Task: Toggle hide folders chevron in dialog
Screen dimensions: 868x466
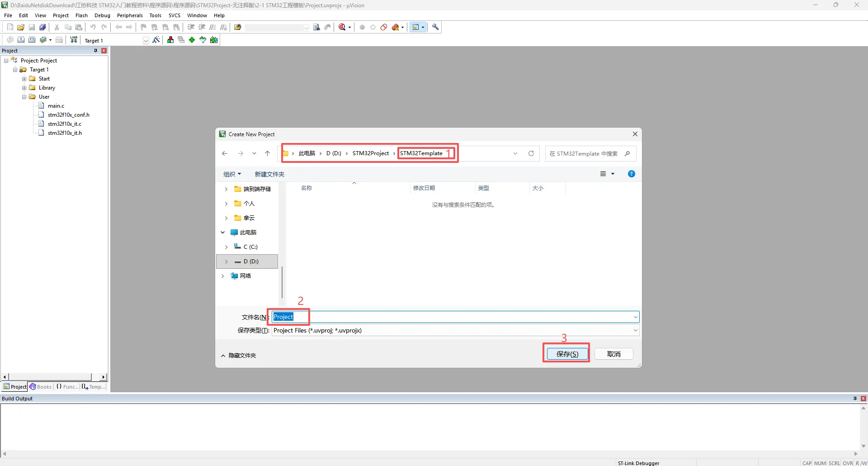Action: pyautogui.click(x=223, y=356)
